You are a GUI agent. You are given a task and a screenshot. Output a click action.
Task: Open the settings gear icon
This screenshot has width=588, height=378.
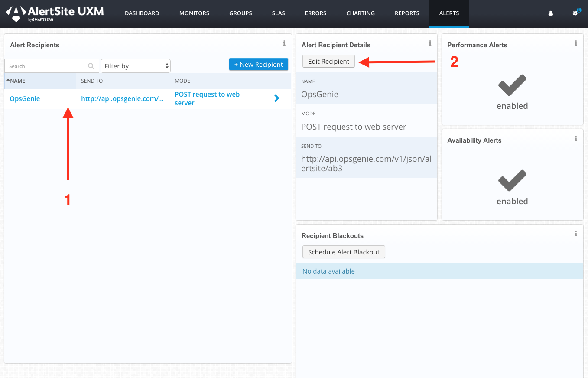[576, 13]
